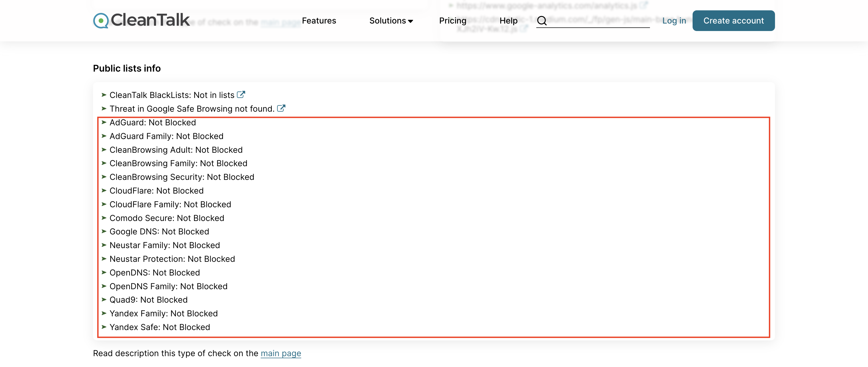Click arrow bullet beside Google DNS entry
Viewport: 868px width, 367px height.
point(104,232)
